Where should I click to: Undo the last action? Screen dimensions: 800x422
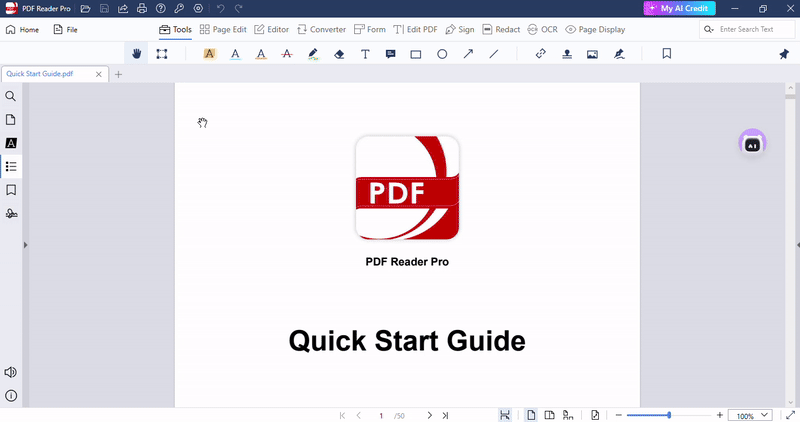click(x=220, y=9)
